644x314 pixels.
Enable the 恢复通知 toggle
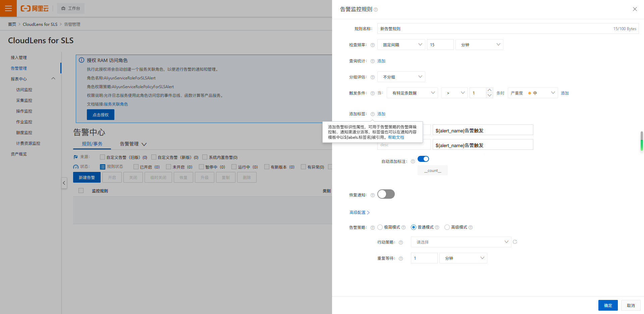386,194
